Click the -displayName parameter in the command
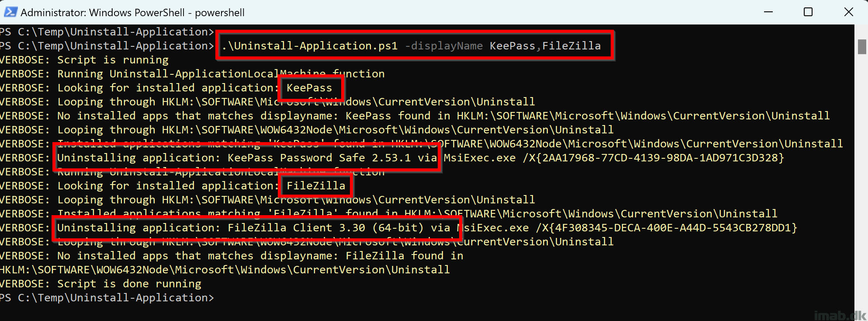Viewport: 868px width, 321px height. tap(443, 46)
